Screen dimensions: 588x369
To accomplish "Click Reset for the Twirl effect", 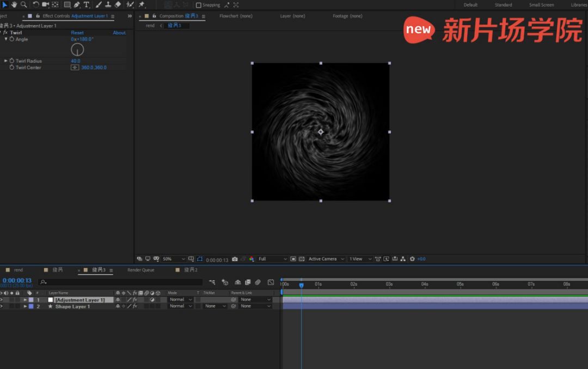I will pyautogui.click(x=77, y=33).
